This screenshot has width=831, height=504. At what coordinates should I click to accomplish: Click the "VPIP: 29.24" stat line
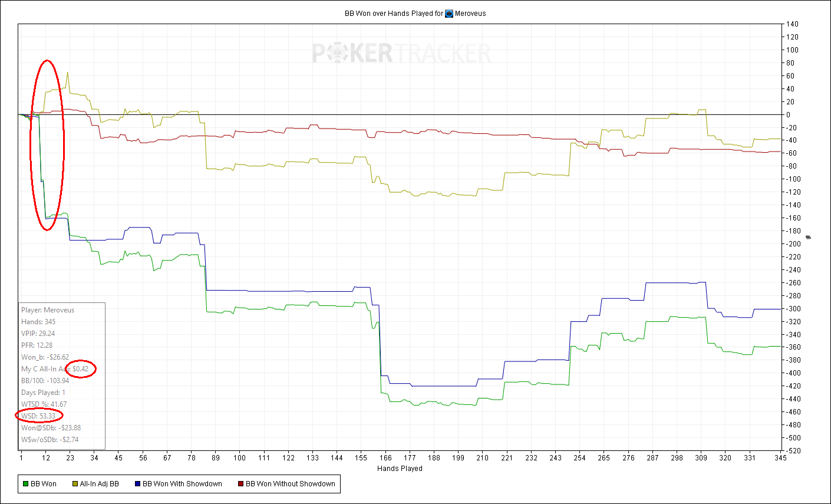[38, 334]
